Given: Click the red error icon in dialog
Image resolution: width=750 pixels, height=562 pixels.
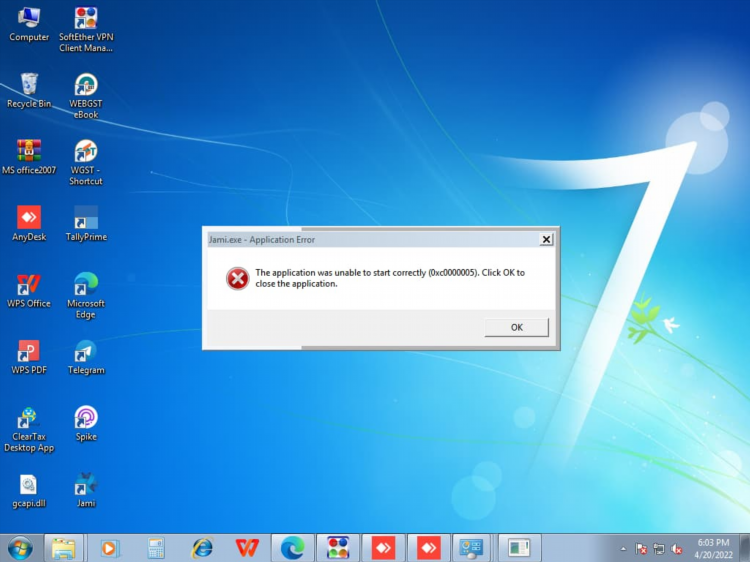Looking at the screenshot, I should pos(238,278).
